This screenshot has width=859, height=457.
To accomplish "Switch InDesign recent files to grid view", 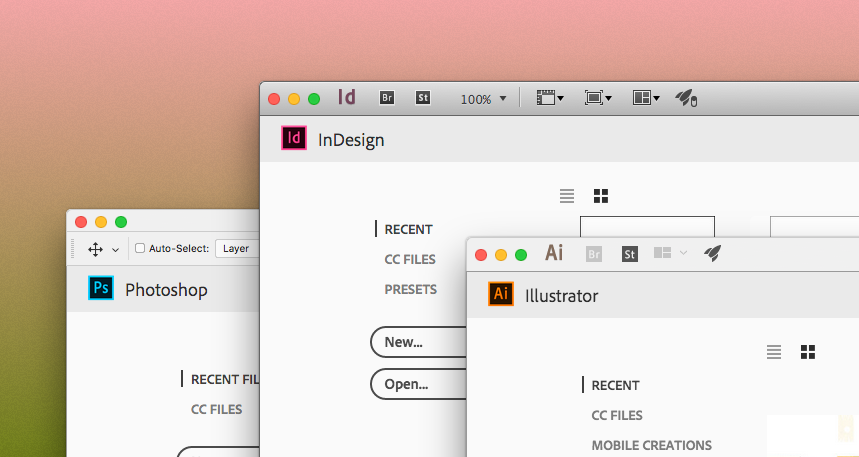I will (x=601, y=196).
